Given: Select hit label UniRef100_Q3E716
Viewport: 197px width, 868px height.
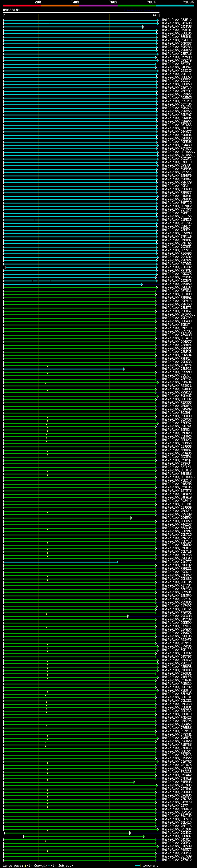Looking at the screenshot, I should pos(177,54).
